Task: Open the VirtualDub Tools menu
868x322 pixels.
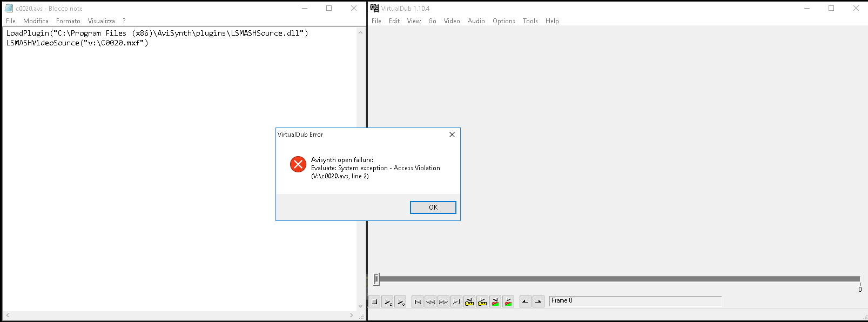Action: pos(530,21)
